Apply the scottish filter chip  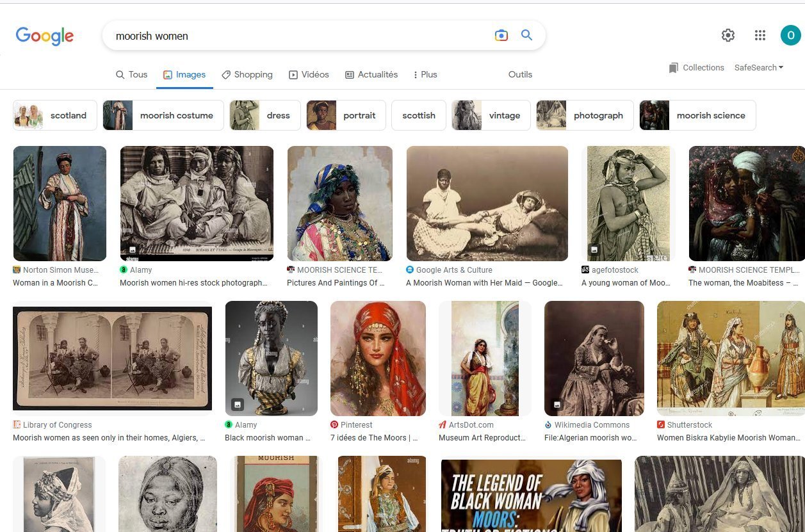tap(419, 115)
